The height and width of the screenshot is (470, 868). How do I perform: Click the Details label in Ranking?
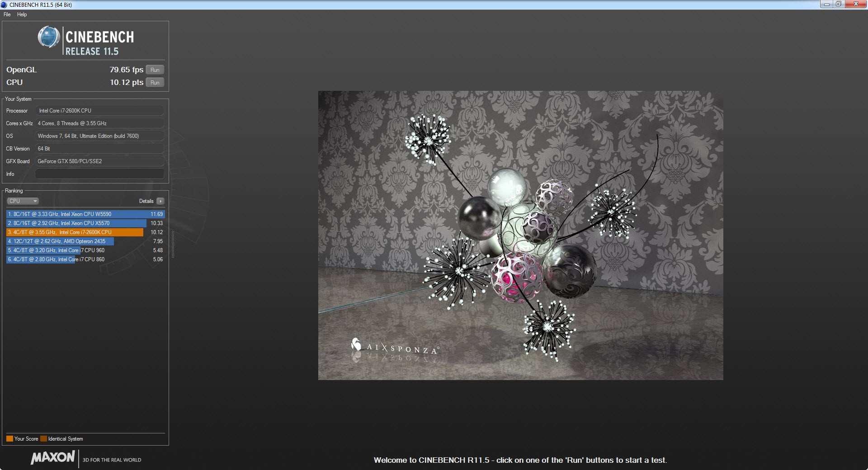[x=146, y=201]
